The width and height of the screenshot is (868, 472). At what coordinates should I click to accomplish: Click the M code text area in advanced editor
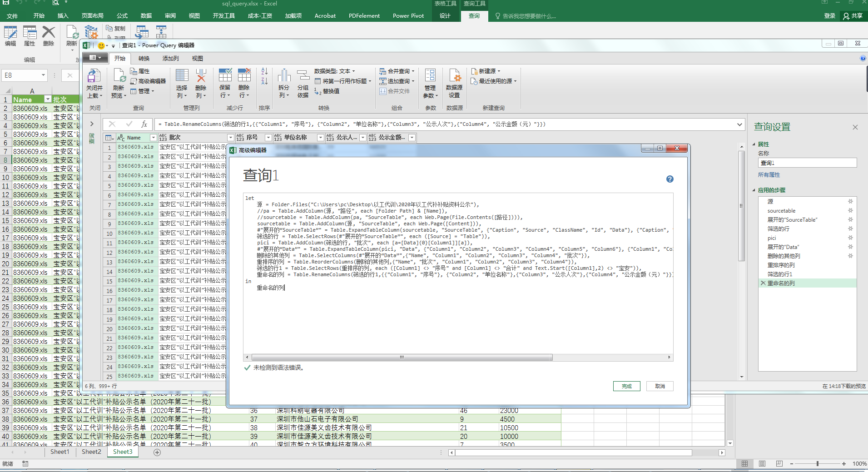458,274
